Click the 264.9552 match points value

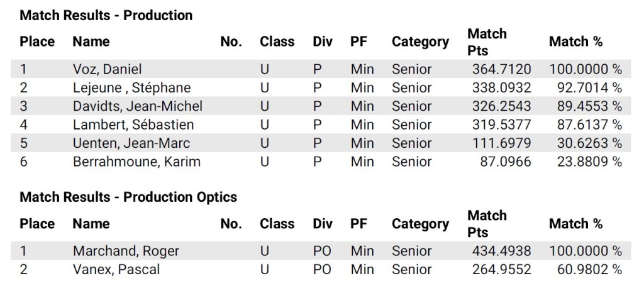point(501,270)
